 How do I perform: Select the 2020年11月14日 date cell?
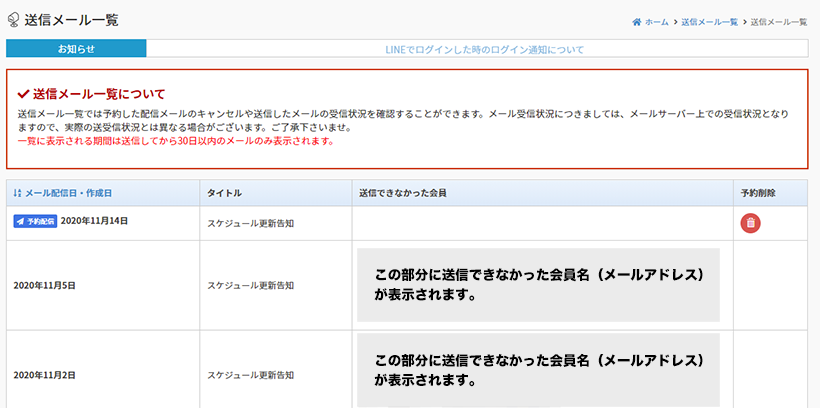94,221
